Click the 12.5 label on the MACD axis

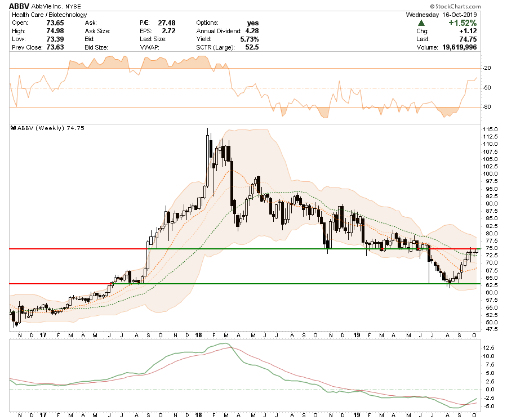(x=488, y=348)
